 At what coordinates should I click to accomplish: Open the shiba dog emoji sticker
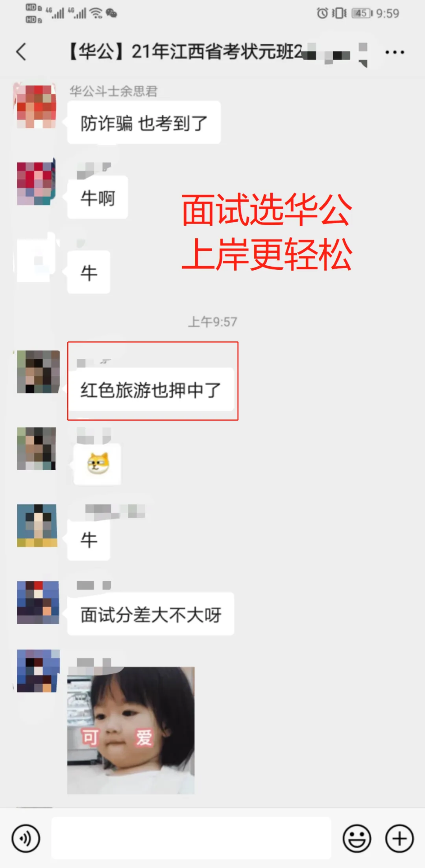tap(98, 464)
